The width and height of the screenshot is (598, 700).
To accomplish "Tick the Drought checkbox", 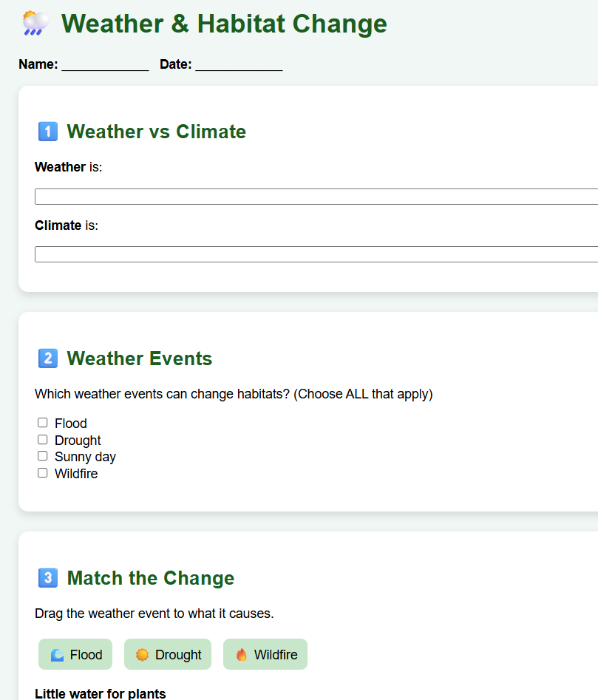I will point(43,440).
